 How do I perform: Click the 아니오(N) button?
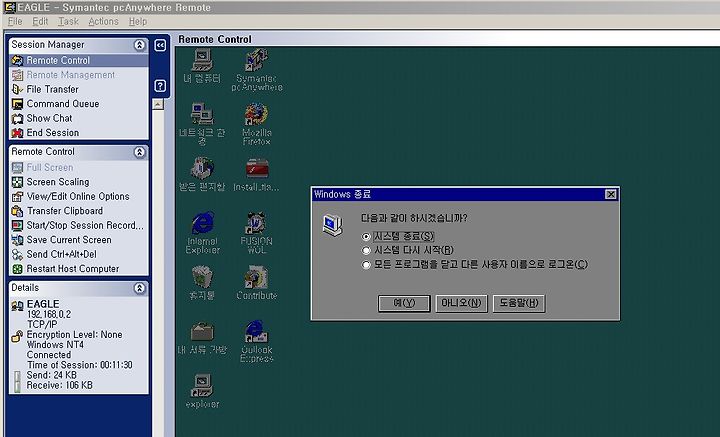click(461, 303)
